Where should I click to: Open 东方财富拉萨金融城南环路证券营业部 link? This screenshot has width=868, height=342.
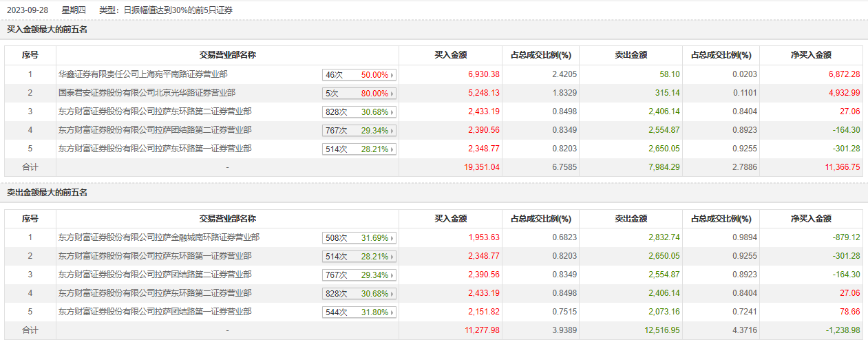tap(159, 237)
